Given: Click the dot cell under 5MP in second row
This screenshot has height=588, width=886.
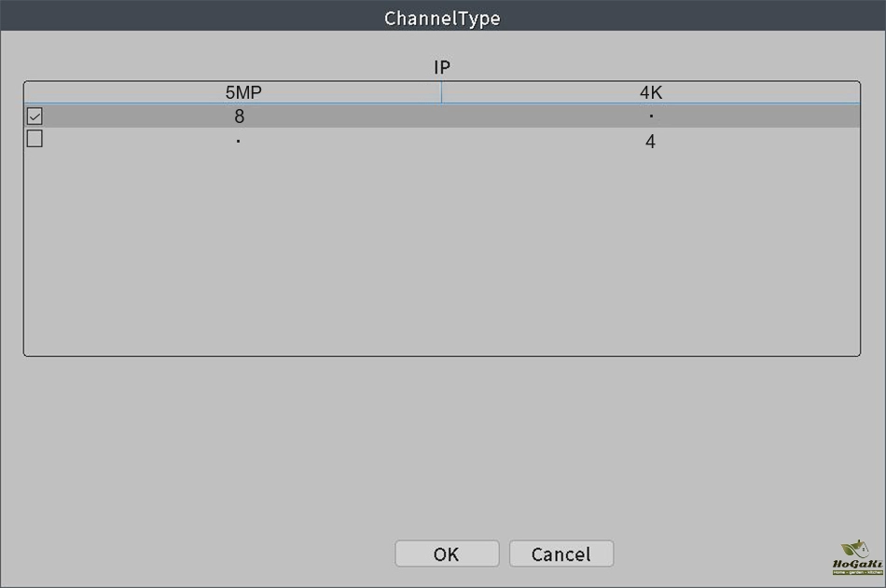Looking at the screenshot, I should (239, 142).
